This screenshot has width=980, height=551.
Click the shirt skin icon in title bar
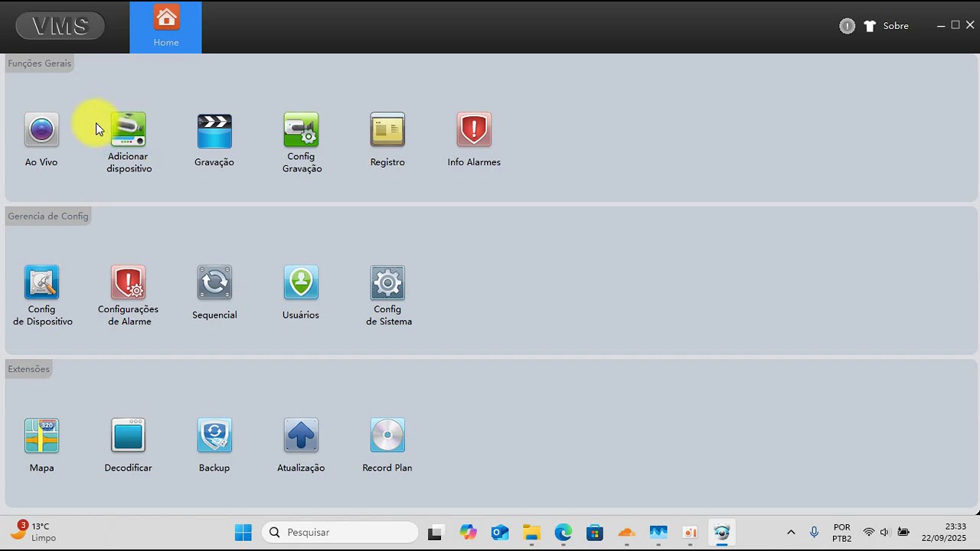[870, 26]
